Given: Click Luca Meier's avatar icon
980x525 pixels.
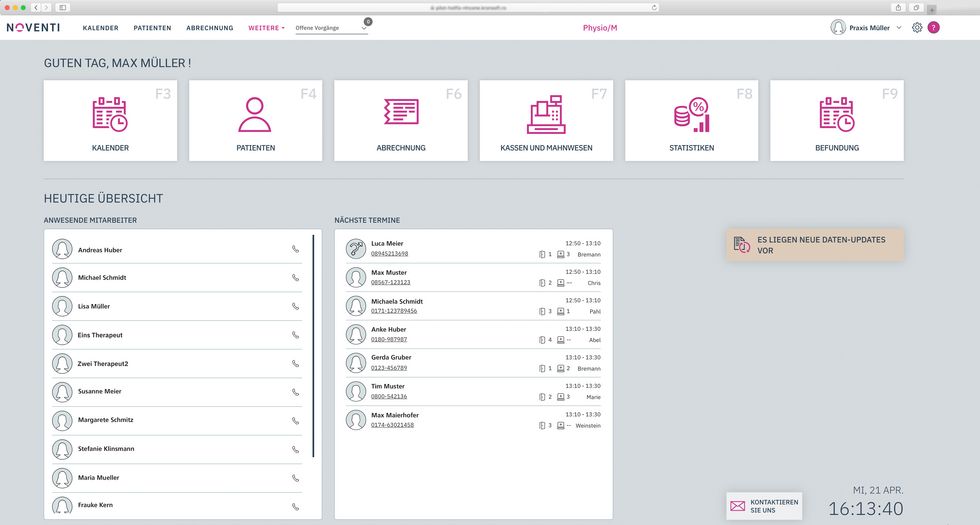Looking at the screenshot, I should pyautogui.click(x=356, y=249).
